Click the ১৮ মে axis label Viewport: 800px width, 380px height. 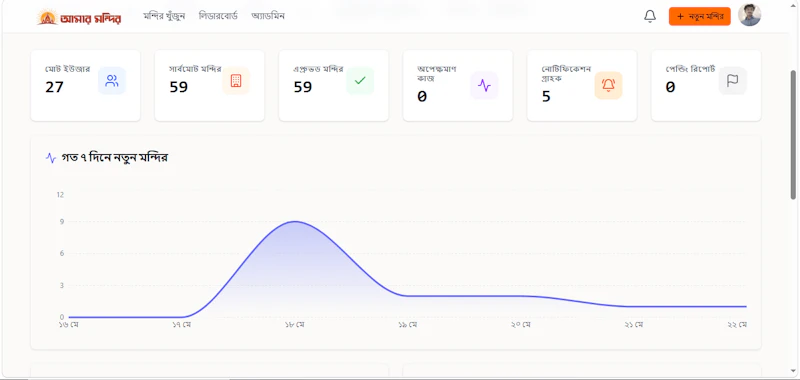pos(295,325)
